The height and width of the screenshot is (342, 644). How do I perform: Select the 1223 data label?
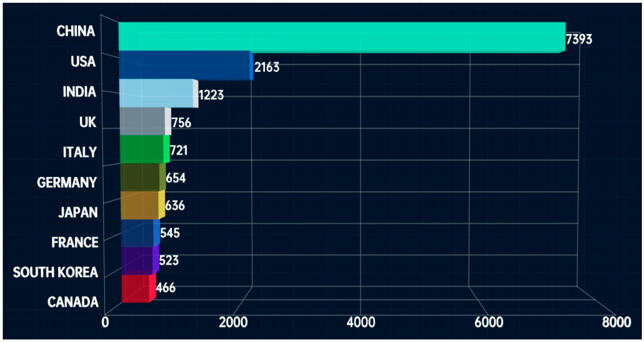coord(211,95)
